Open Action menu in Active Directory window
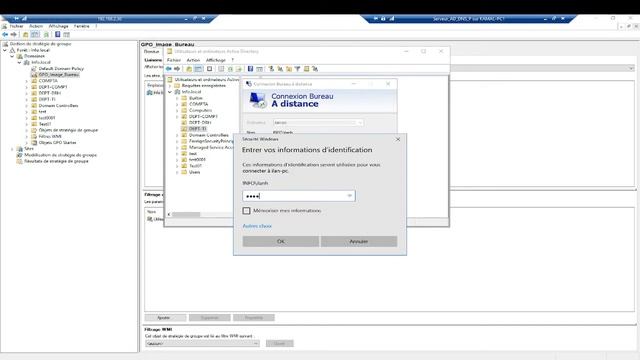This screenshot has height=360, width=640. click(193, 60)
